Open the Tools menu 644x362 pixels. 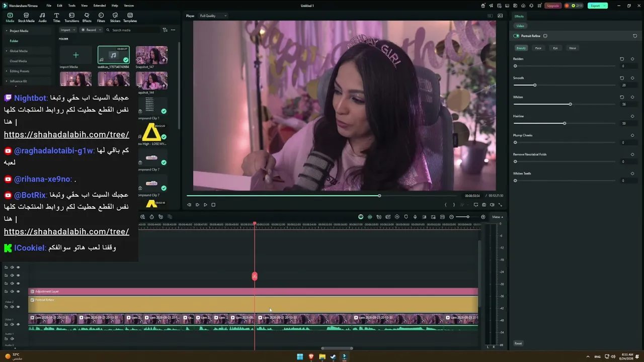[x=72, y=6]
